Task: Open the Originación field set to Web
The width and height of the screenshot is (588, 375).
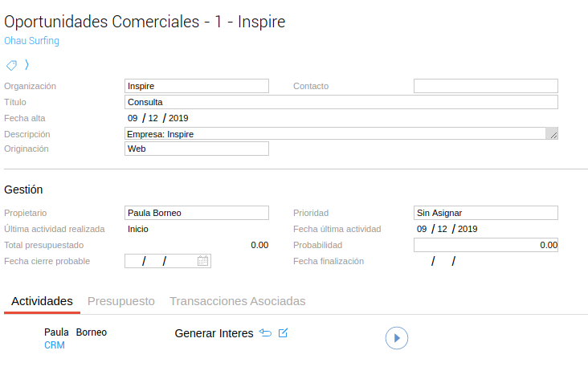Action: (x=197, y=149)
